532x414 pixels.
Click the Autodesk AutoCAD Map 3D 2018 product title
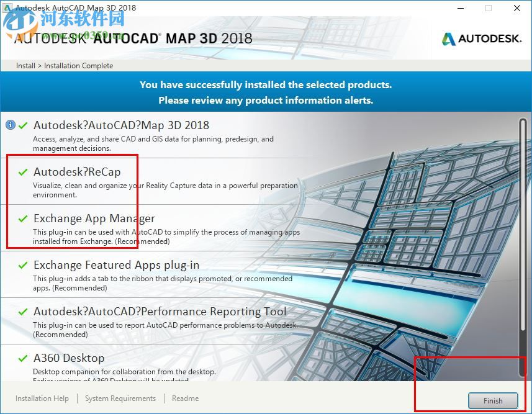(x=122, y=125)
